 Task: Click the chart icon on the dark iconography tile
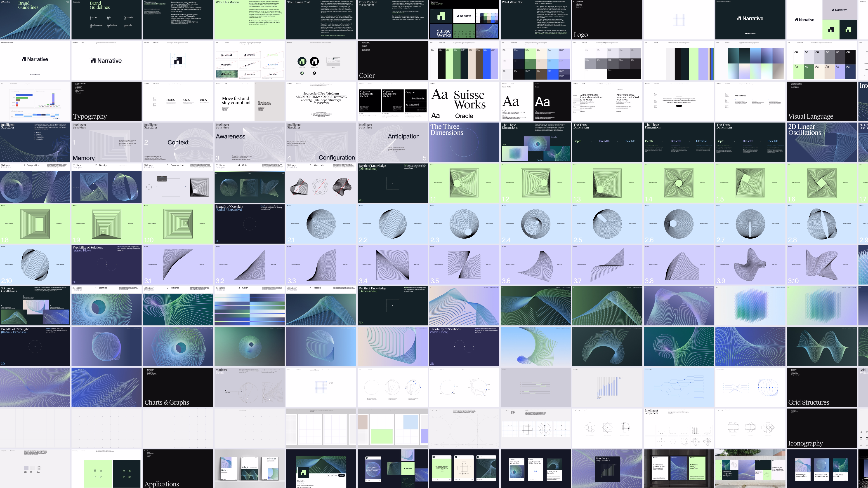click(x=130, y=471)
